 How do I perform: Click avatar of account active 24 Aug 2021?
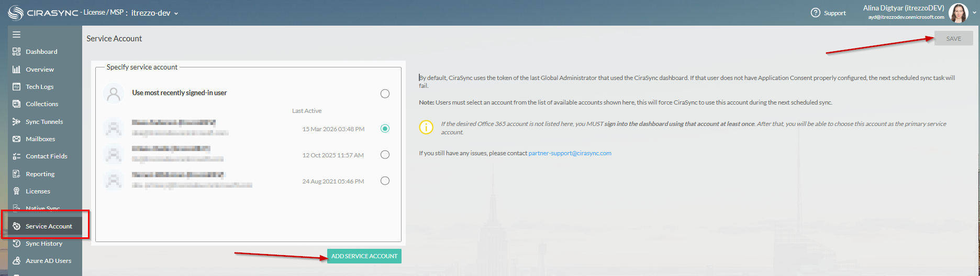pos(114,180)
